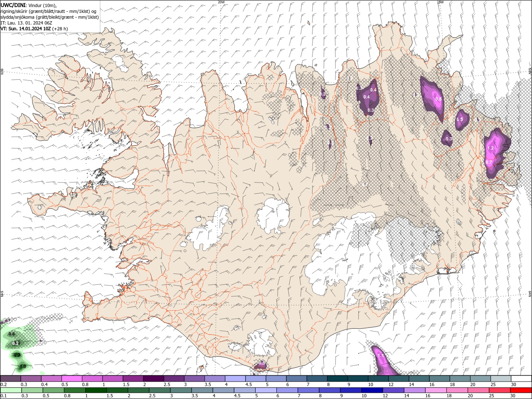Pick the 25 pale grey swatch, top scale
The height and width of the screenshot is (399, 532).
pos(500,379)
